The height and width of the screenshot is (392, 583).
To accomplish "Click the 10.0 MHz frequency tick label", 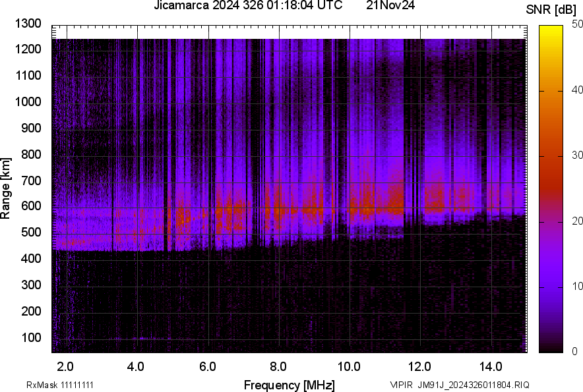I will [x=348, y=366].
